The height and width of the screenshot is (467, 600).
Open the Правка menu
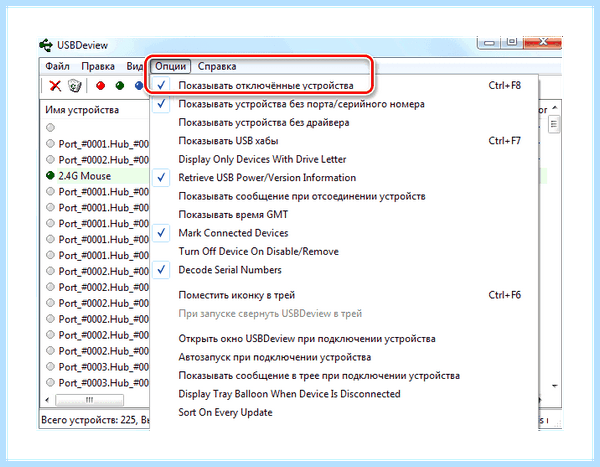(x=98, y=66)
